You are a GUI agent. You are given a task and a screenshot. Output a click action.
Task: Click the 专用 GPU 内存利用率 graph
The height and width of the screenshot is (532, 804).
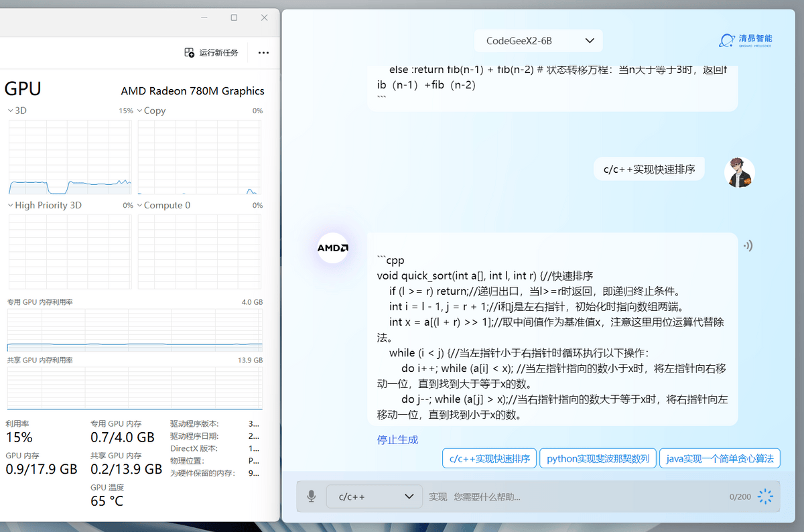[x=135, y=330]
